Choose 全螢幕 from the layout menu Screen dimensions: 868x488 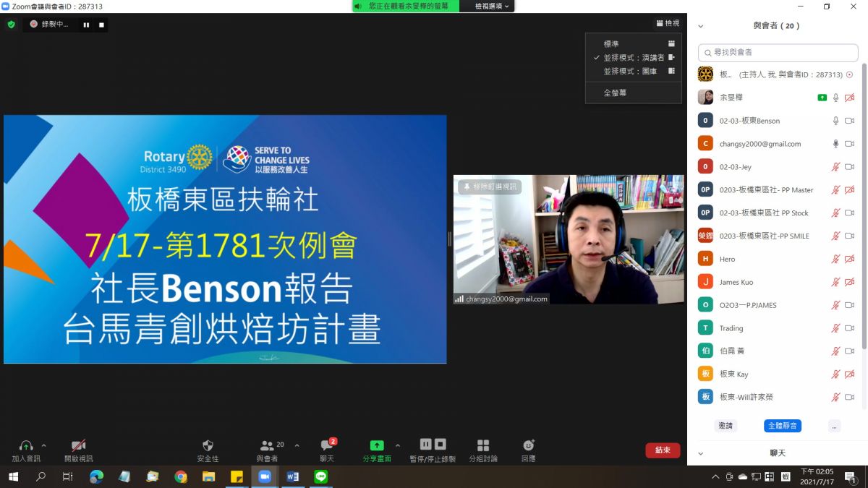point(634,93)
